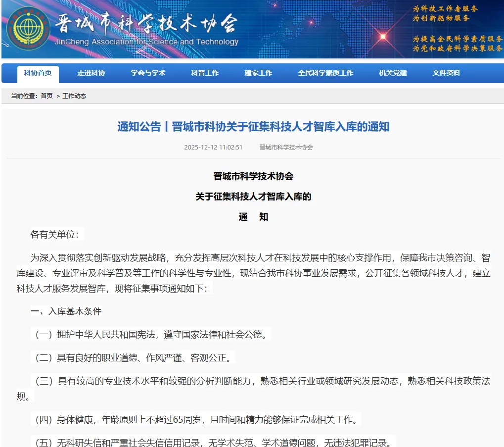Click the section heading 一、入库基本条件
This screenshot has width=504, height=447.
pyautogui.click(x=66, y=311)
